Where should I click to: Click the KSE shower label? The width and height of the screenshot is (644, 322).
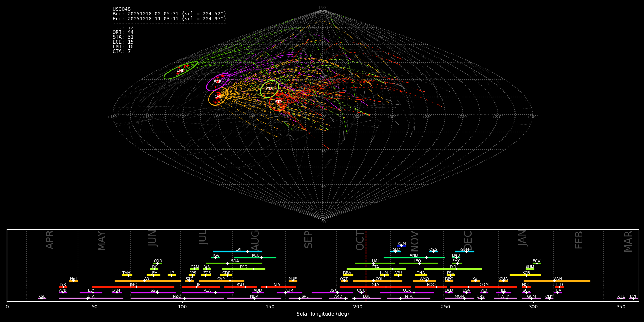tap(42, 296)
